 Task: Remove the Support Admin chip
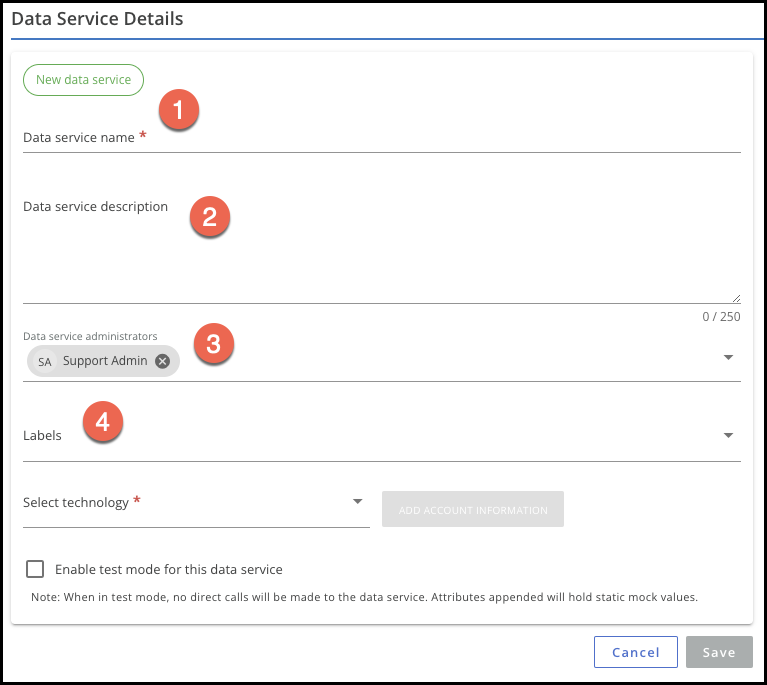click(162, 361)
